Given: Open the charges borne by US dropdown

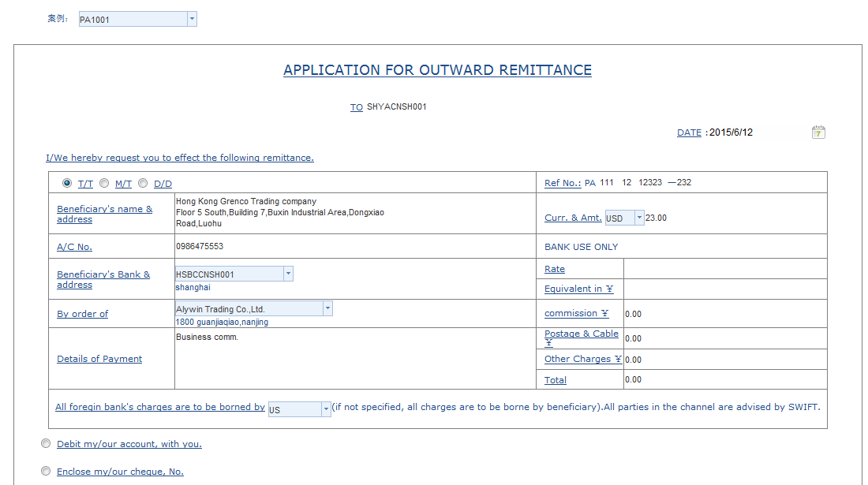Looking at the screenshot, I should point(326,409).
